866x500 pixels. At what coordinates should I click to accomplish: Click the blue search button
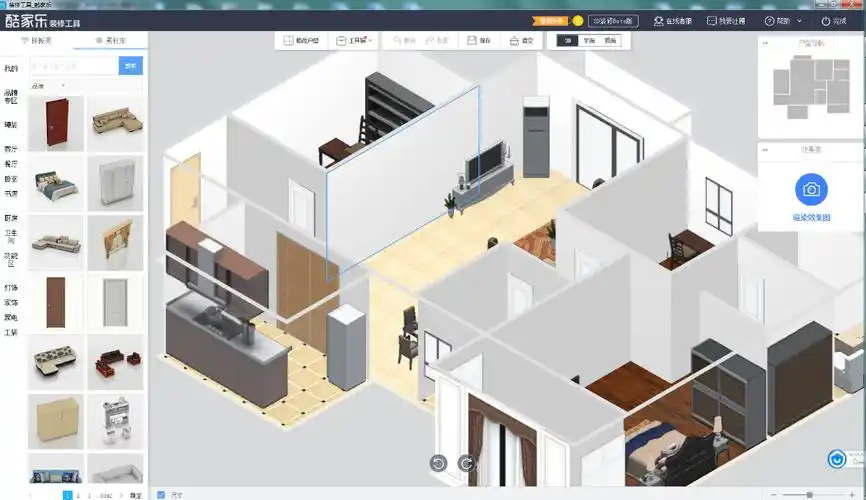130,66
